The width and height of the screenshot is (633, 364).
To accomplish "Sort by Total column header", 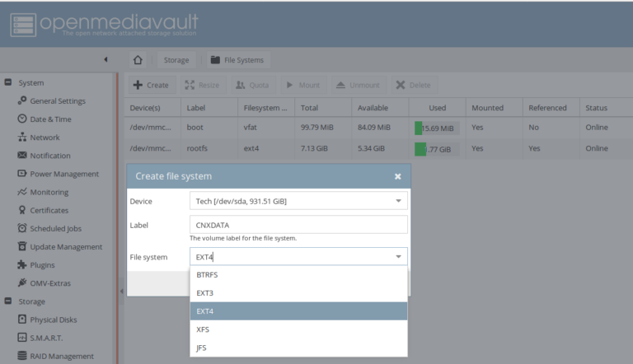I will click(x=323, y=108).
